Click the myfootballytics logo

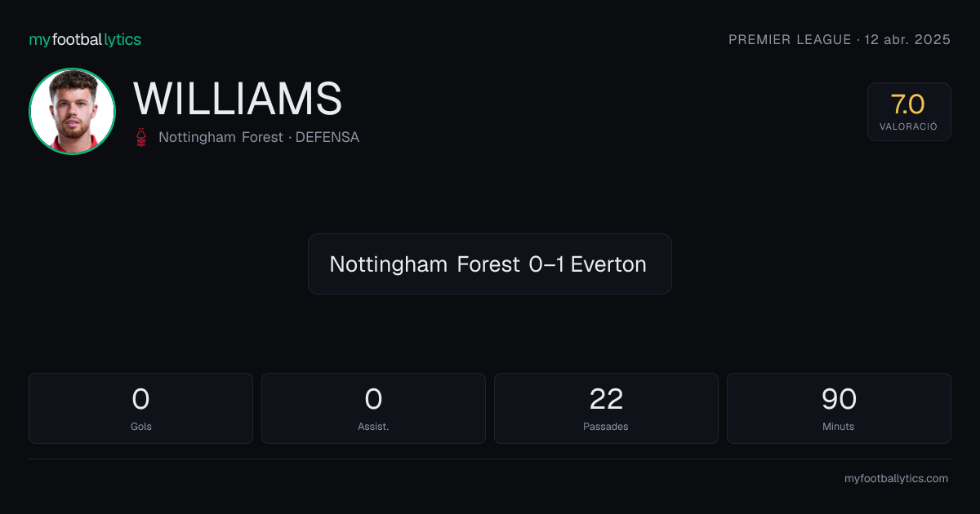[x=85, y=39]
